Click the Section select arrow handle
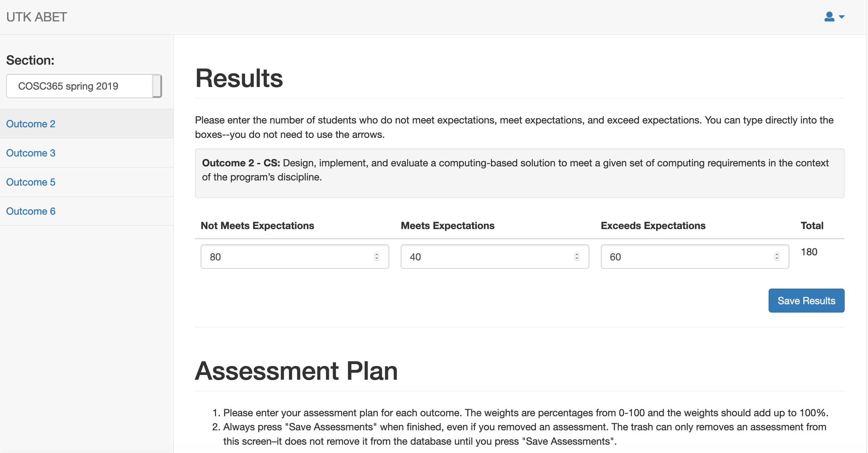Screen dimensions: 868x453 [x=157, y=86]
